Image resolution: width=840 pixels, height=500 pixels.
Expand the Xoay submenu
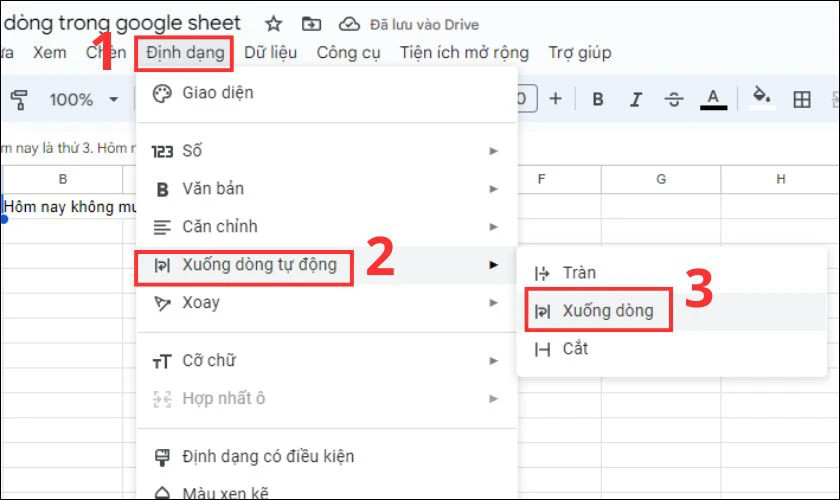coord(326,302)
